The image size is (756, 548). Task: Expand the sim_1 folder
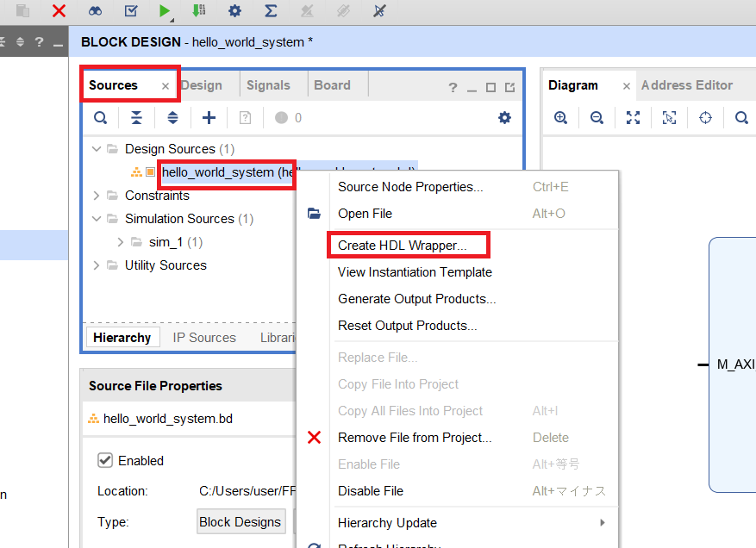click(x=121, y=242)
